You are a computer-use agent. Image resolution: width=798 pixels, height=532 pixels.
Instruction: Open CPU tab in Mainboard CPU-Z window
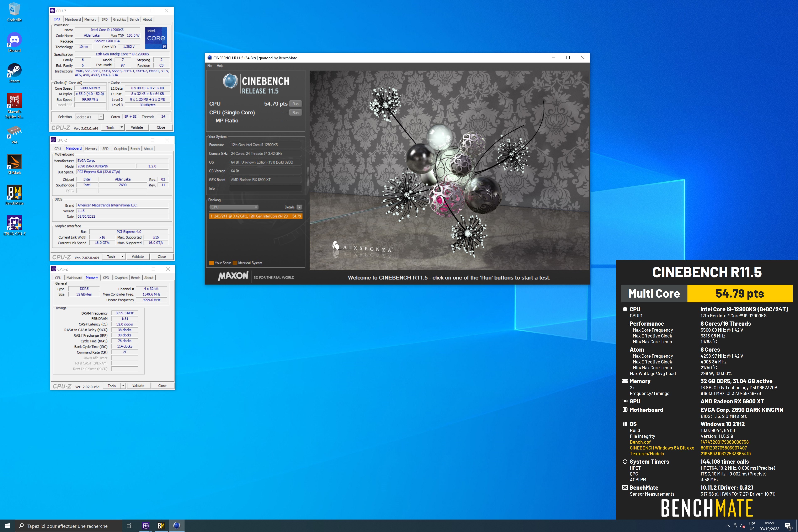pyautogui.click(x=58, y=149)
